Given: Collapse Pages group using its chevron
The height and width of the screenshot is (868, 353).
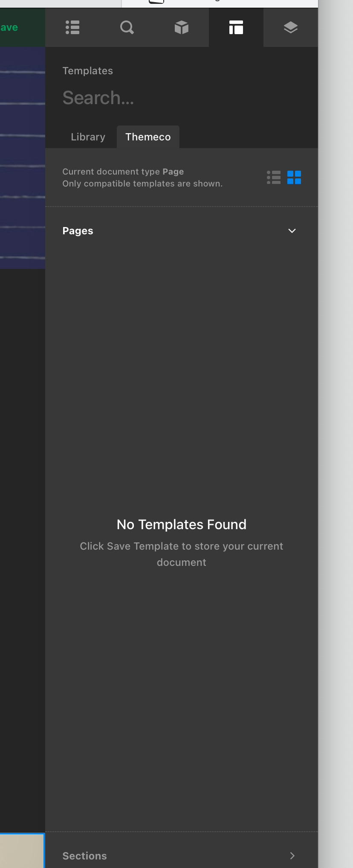Looking at the screenshot, I should coord(292,231).
